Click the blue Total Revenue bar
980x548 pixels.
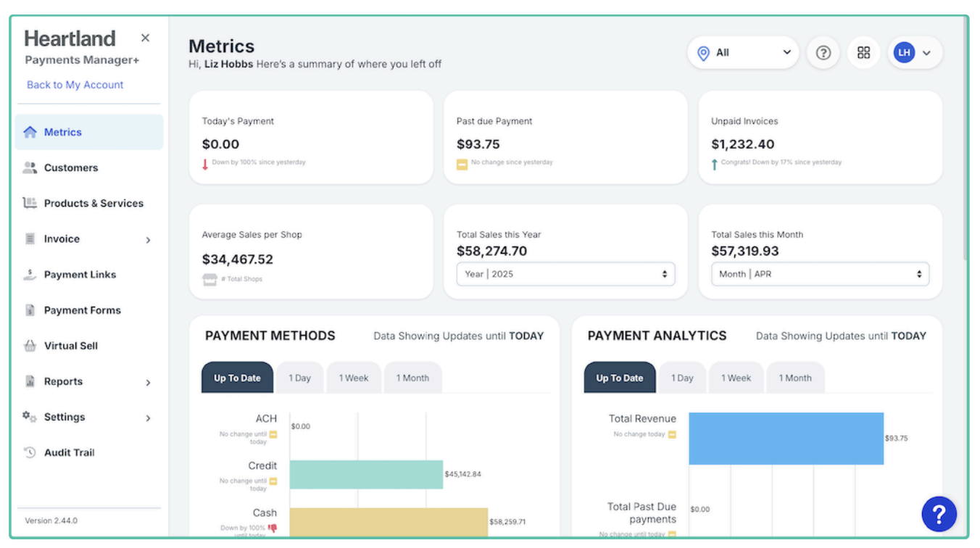click(786, 439)
